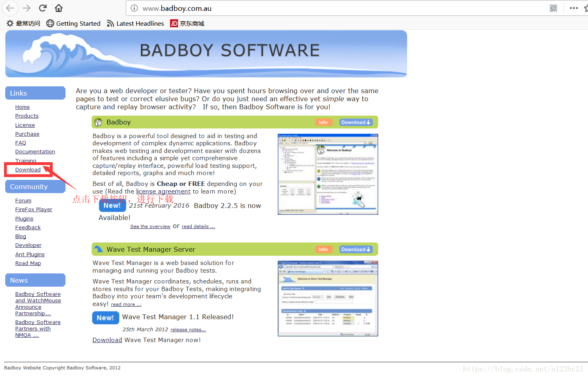Click the Badboy product Info button
Screen dimensions: 588x377
324,122
